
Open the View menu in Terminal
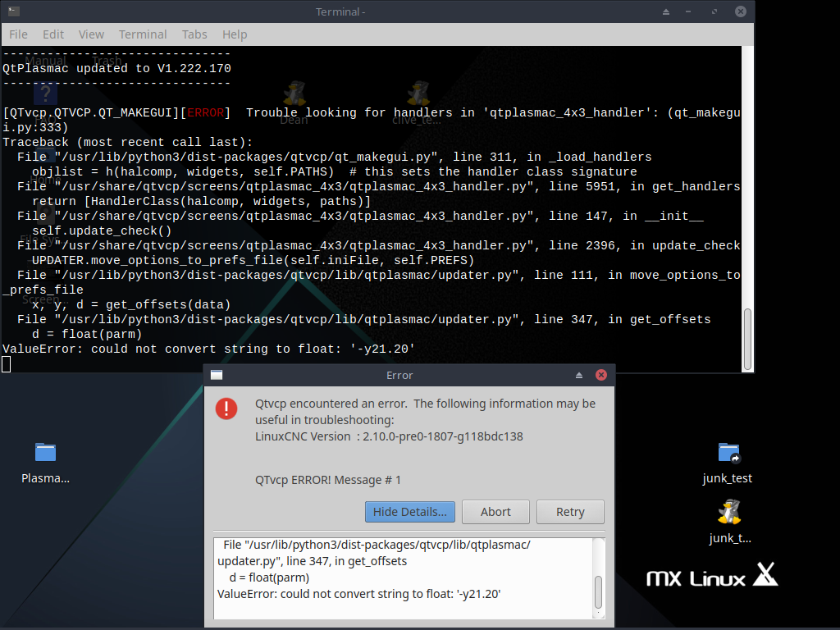click(91, 34)
